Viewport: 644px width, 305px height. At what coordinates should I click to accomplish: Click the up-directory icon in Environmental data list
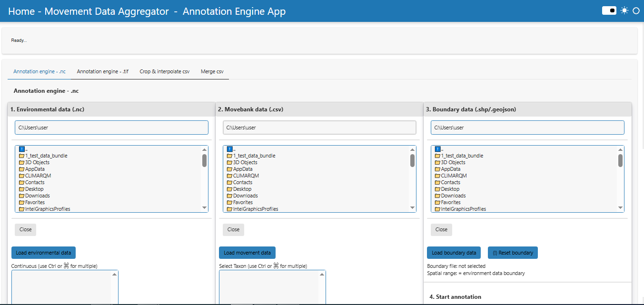21,149
